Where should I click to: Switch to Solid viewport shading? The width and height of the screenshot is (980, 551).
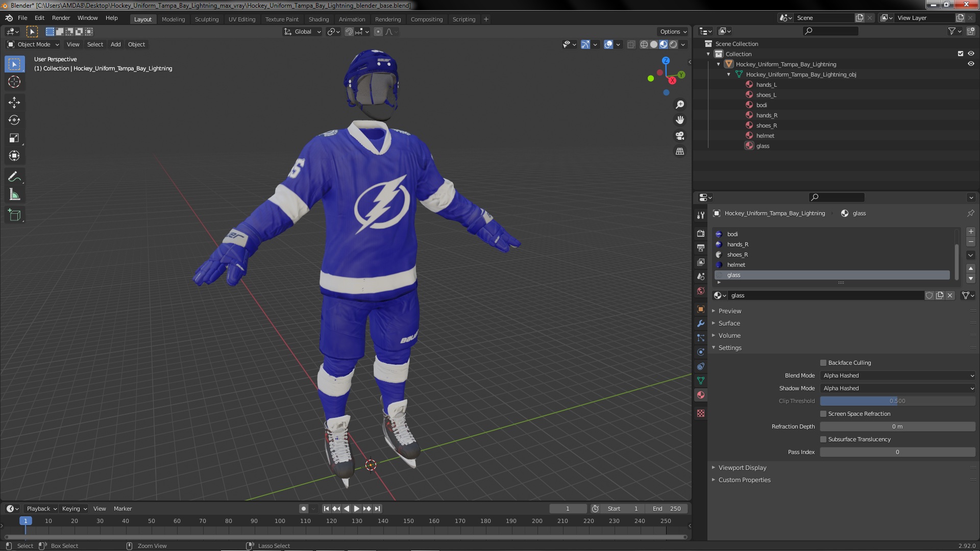(654, 44)
